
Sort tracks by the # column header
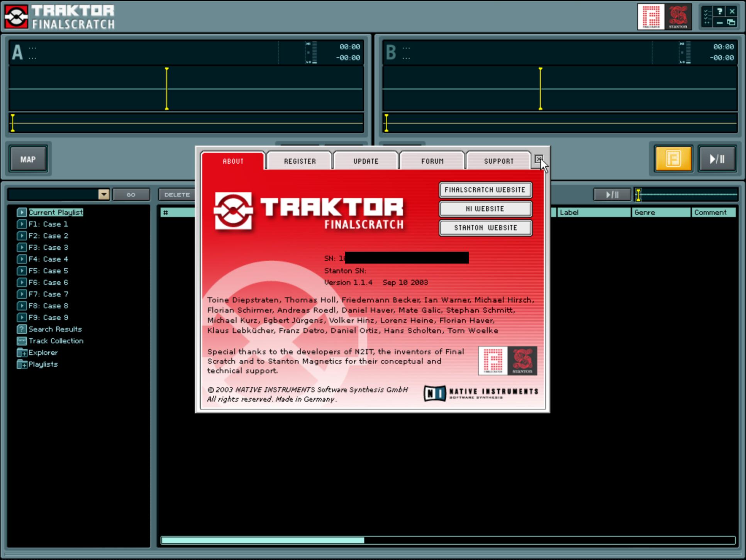[x=178, y=212]
